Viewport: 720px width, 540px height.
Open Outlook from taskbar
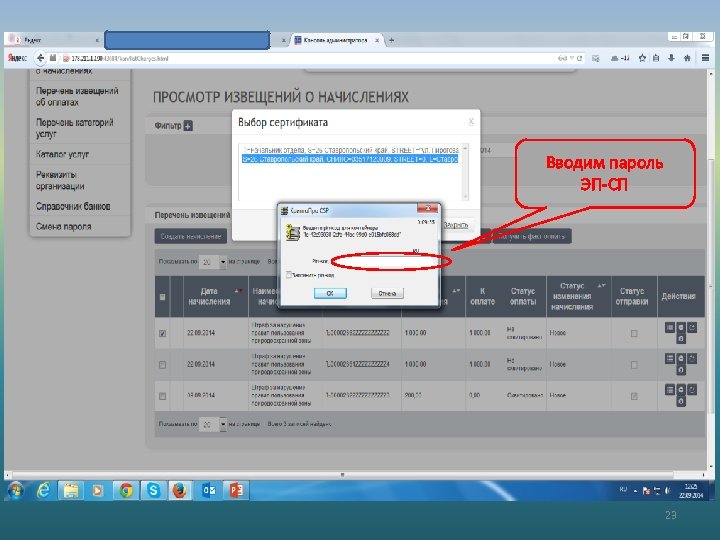coord(208,491)
